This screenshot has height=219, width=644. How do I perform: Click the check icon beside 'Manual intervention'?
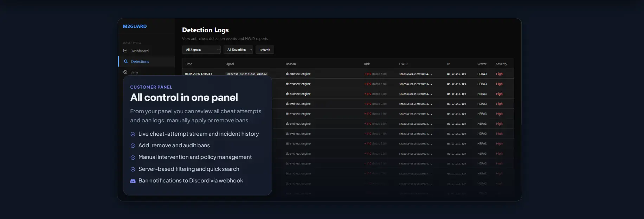point(133,157)
